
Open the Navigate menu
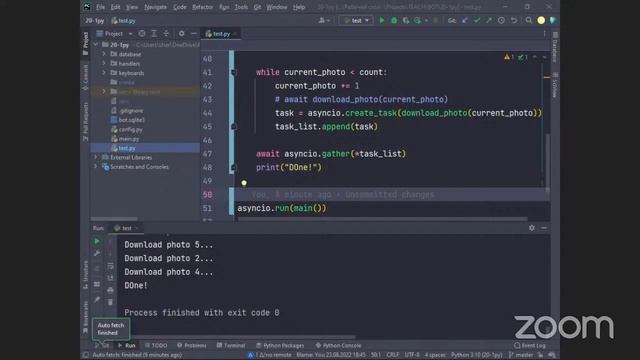point(156,7)
